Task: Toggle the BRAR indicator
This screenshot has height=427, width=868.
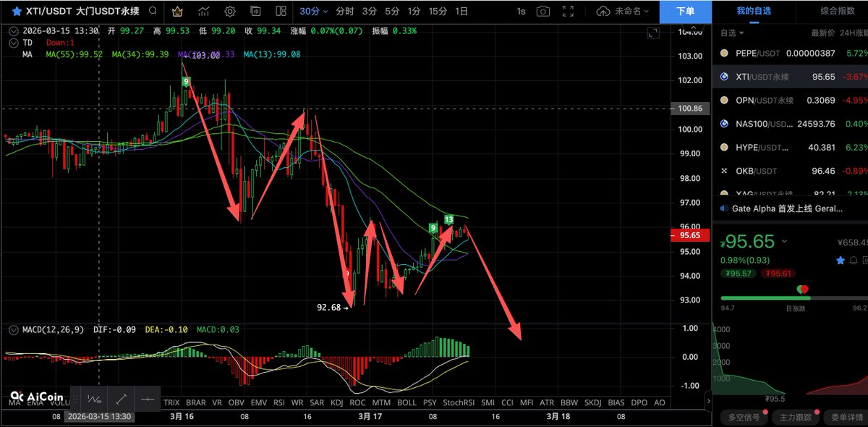Action: (195, 402)
